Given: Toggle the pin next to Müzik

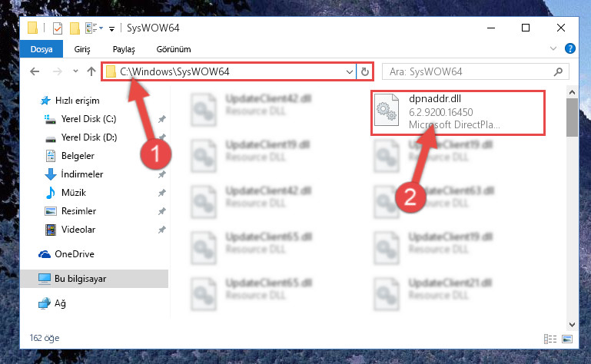Looking at the screenshot, I should point(161,193).
